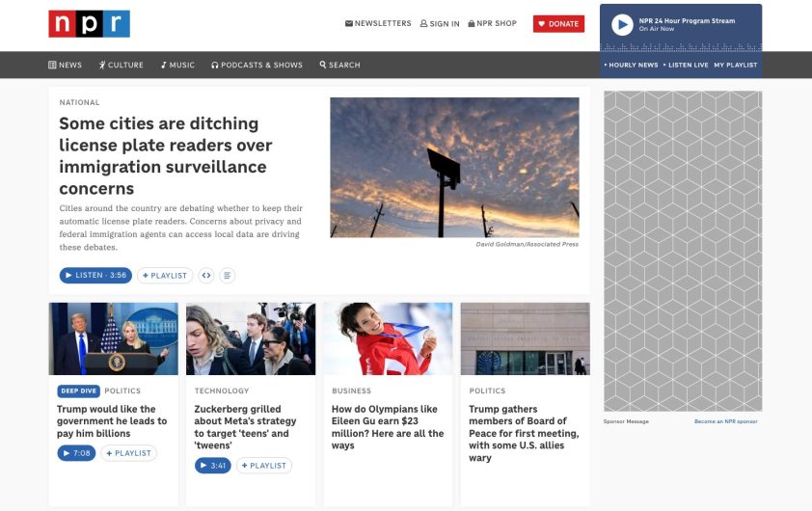Click the red Donate button
The width and height of the screenshot is (812, 511).
coord(558,24)
